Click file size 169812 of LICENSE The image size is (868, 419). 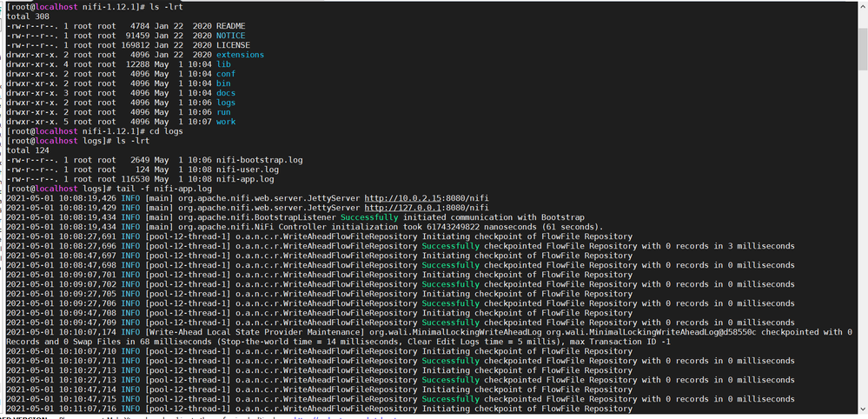(135, 45)
